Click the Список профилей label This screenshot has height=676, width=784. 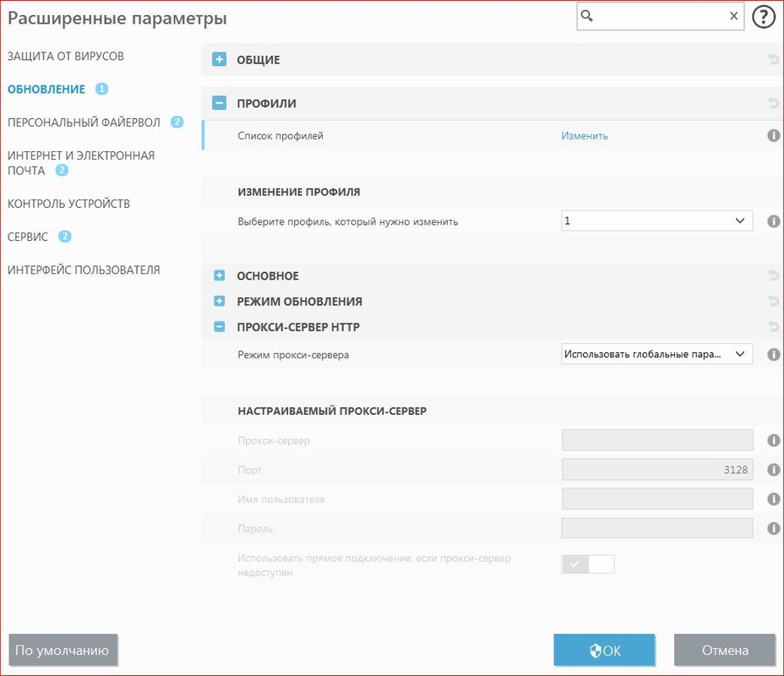tap(280, 135)
